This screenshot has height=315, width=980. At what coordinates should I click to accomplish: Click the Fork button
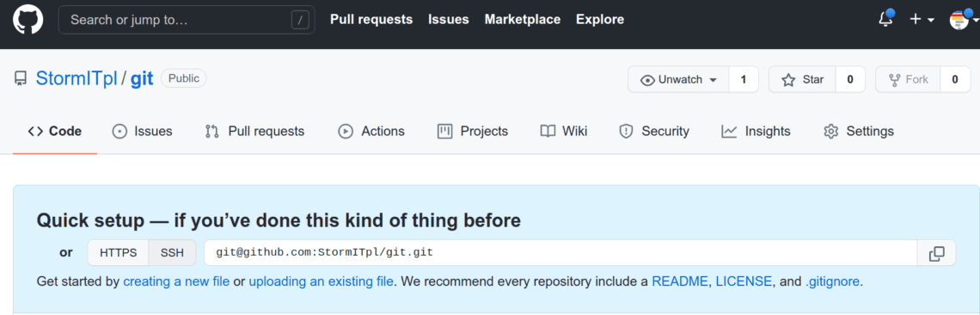point(908,79)
